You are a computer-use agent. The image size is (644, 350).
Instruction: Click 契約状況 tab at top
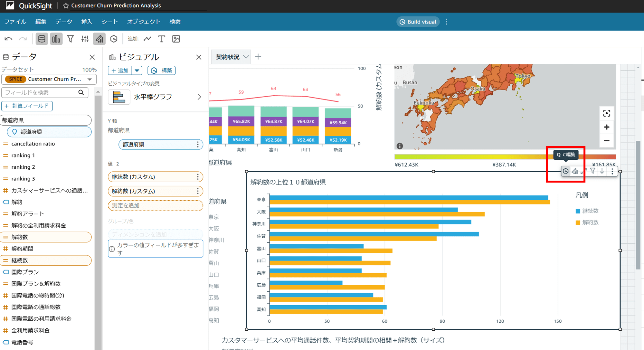click(229, 57)
